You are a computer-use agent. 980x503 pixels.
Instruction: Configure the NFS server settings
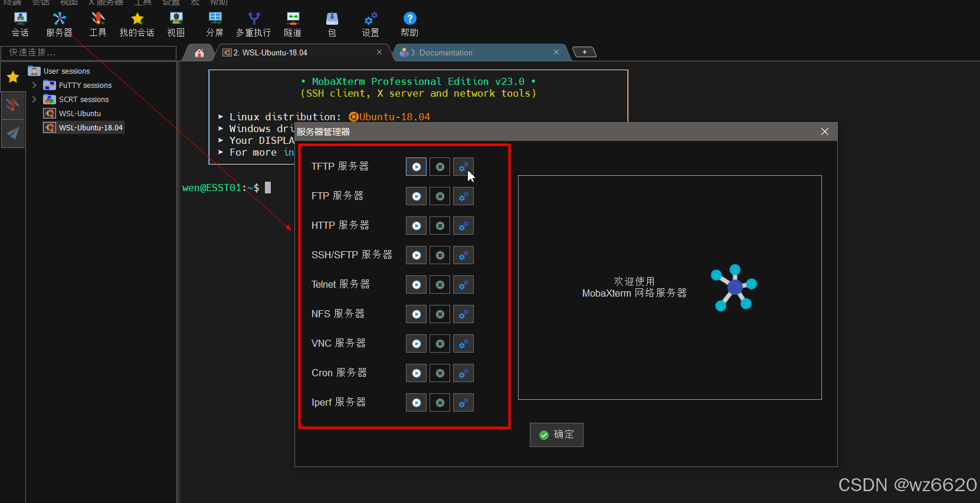click(463, 314)
